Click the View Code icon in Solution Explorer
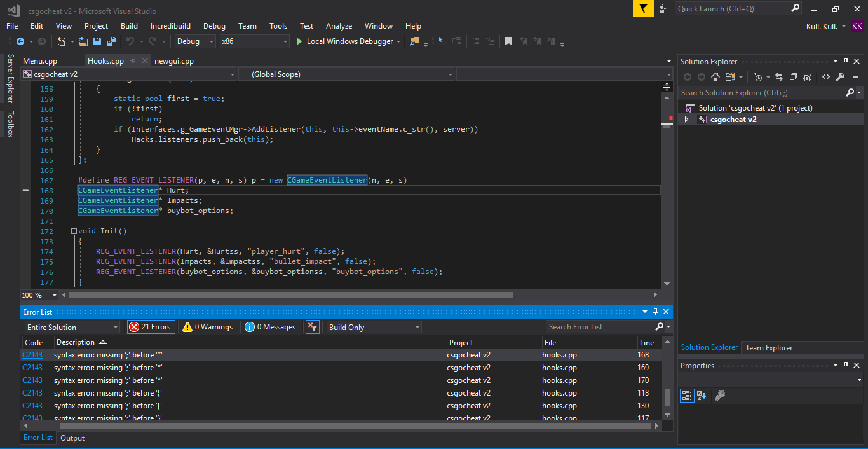 (x=825, y=77)
